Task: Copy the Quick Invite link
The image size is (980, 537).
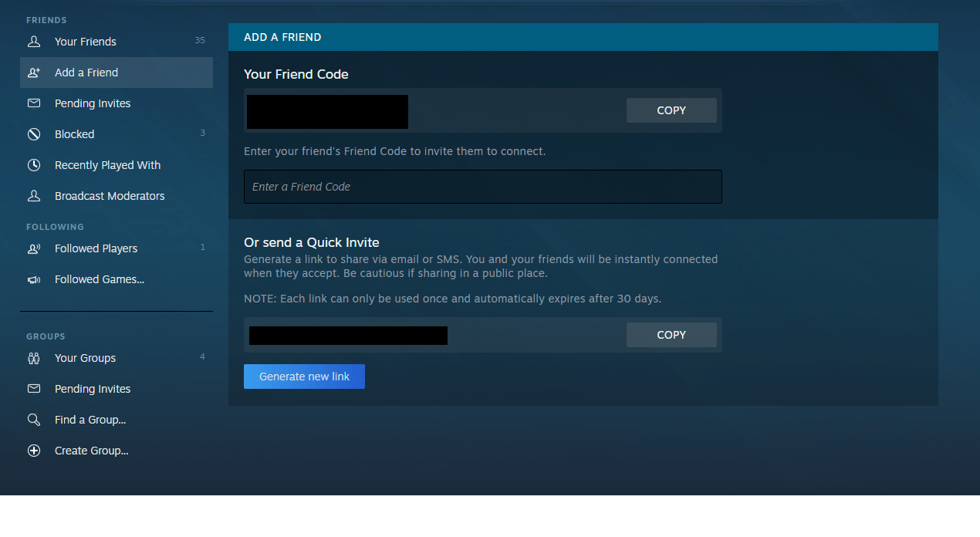Action: pos(671,335)
